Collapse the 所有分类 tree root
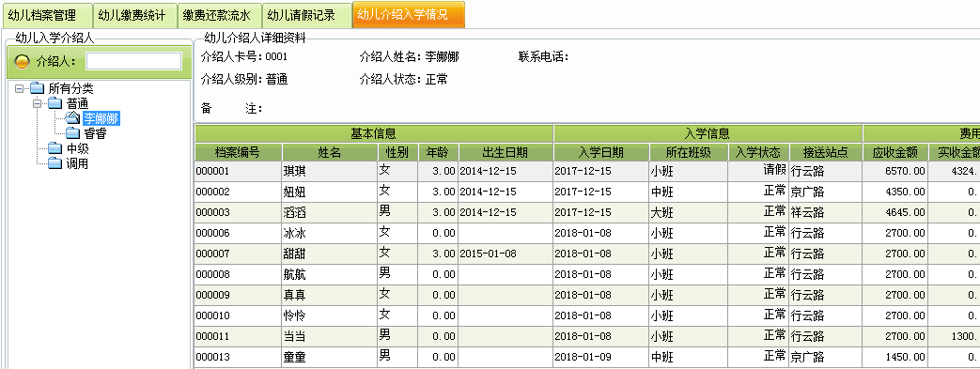The image size is (980, 369). coord(19,88)
